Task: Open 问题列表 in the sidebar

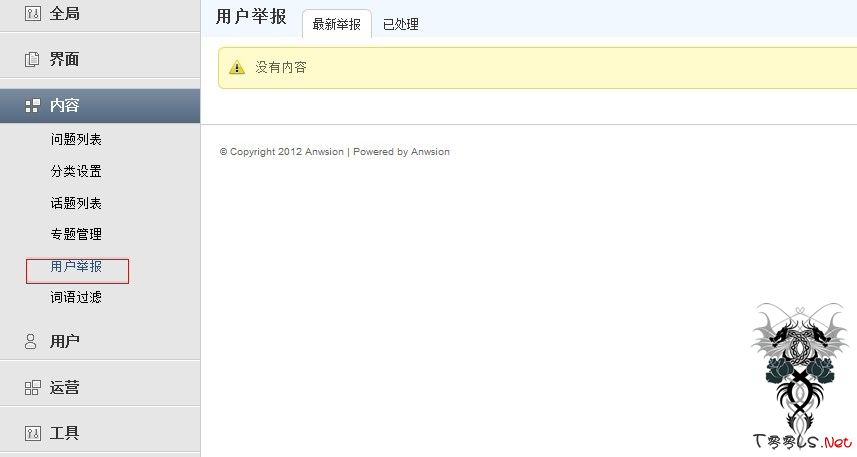Action: 76,139
